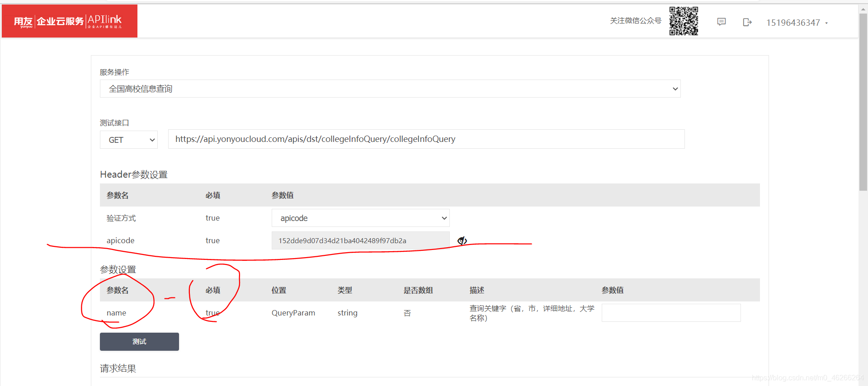Image resolution: width=868 pixels, height=386 pixels.
Task: Open the GET request method dropdown
Action: 129,140
